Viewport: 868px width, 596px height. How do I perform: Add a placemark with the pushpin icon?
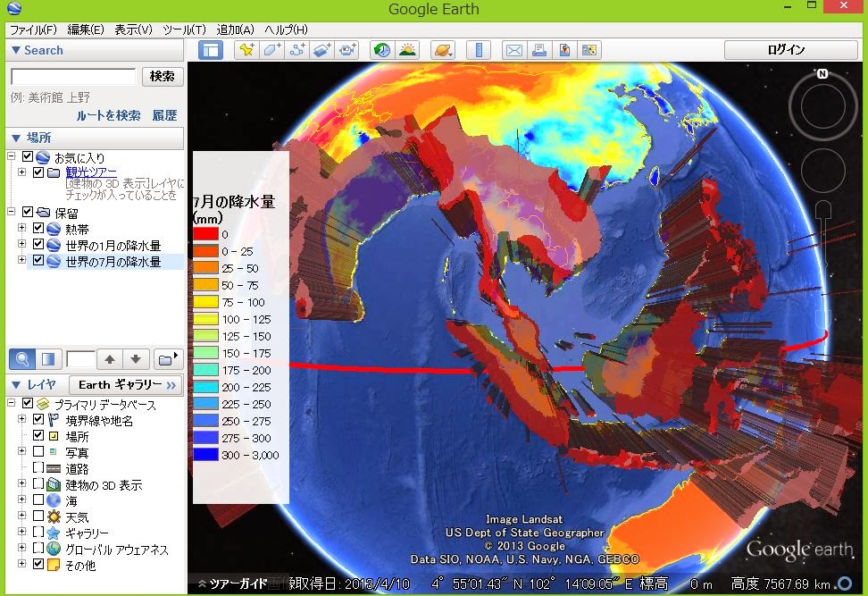tap(246, 50)
